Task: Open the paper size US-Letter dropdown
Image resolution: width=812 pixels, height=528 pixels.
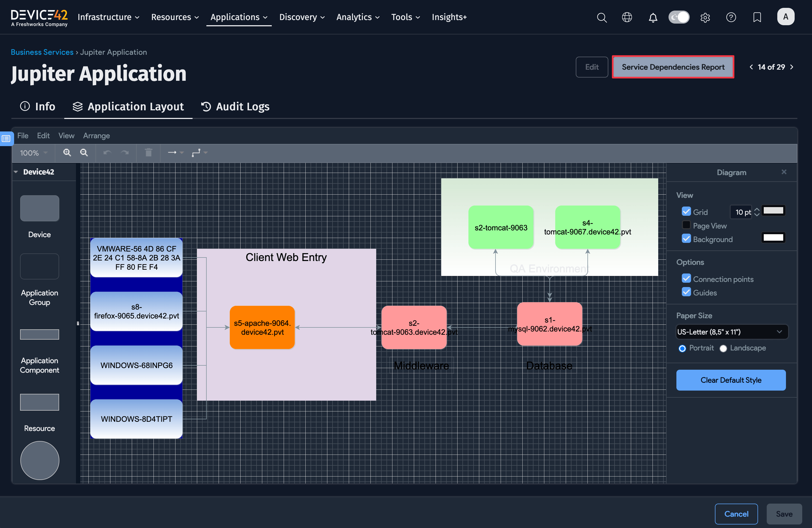Action: point(731,331)
